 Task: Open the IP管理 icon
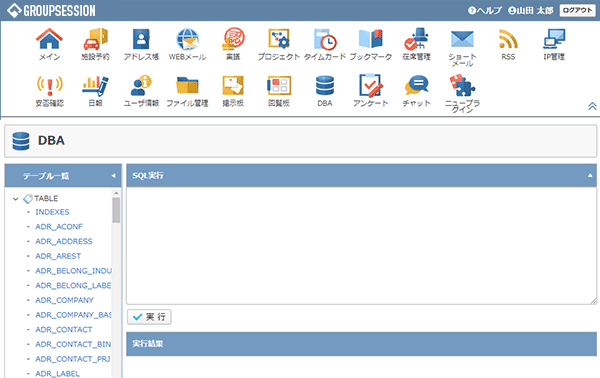[554, 39]
